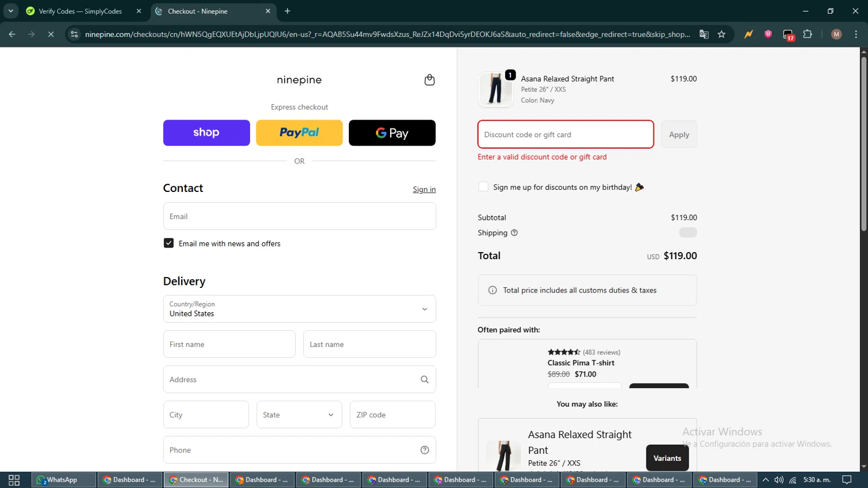Pay with Shop Pay express button
The image size is (868, 488).
[x=207, y=132]
